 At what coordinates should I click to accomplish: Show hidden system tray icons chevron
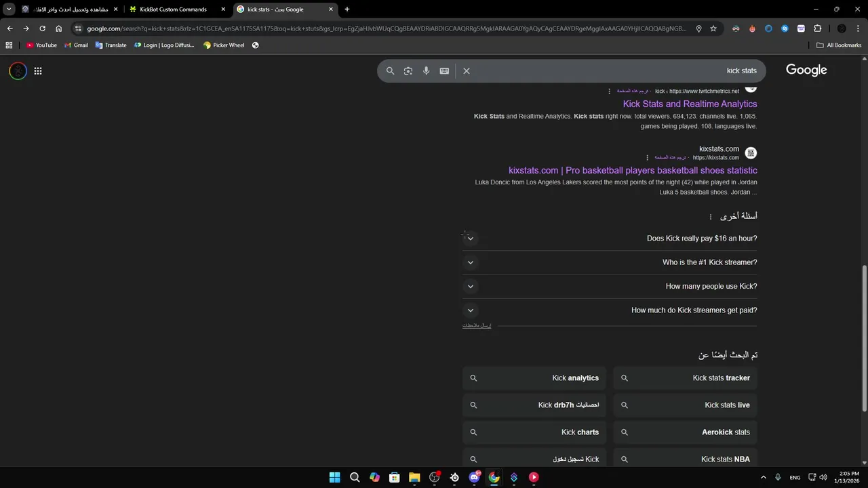[x=763, y=477]
